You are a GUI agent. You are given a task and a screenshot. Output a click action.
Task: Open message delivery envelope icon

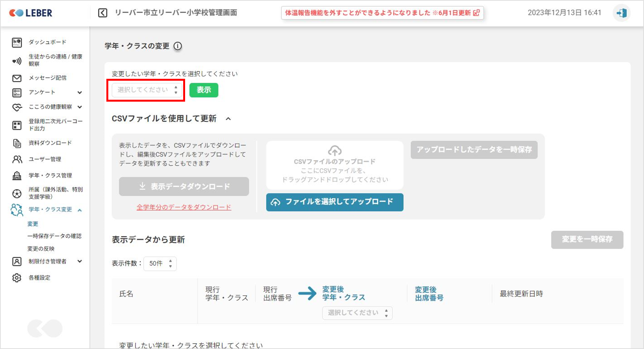point(17,78)
